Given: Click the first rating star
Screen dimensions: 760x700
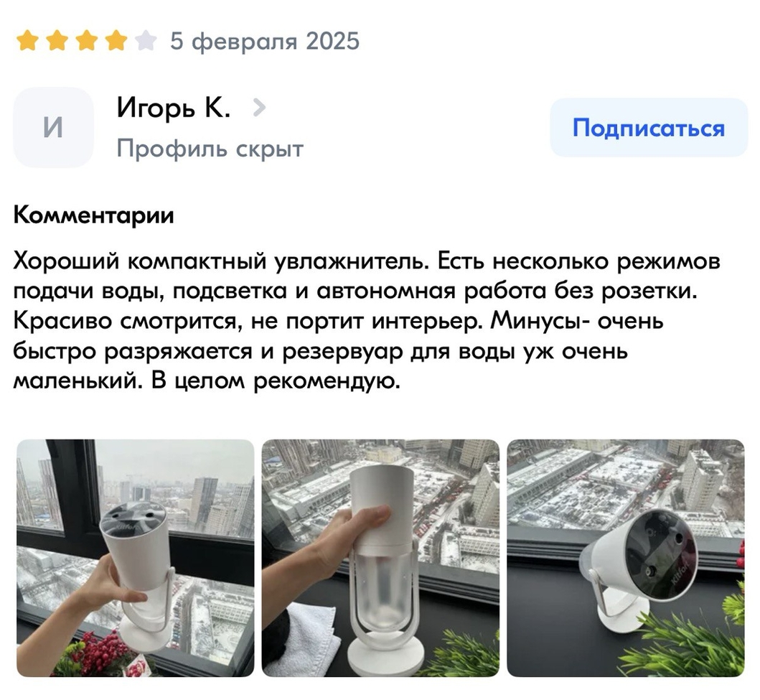Looking at the screenshot, I should 27,41.
